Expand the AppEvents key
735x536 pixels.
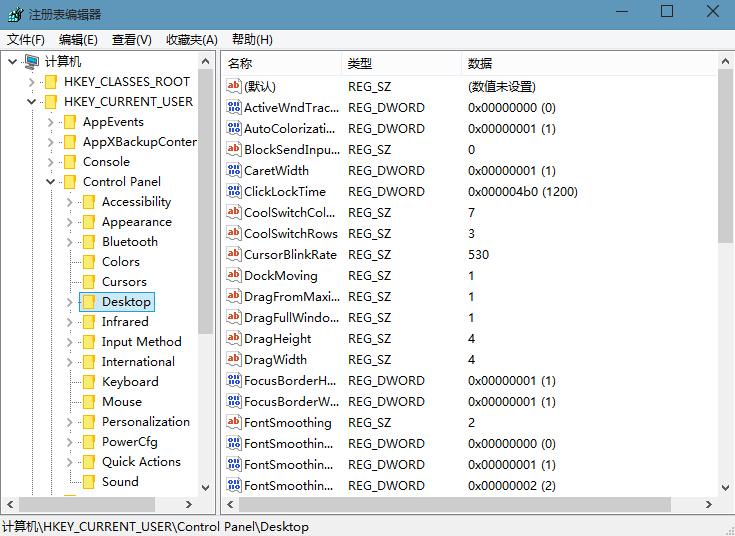point(51,122)
